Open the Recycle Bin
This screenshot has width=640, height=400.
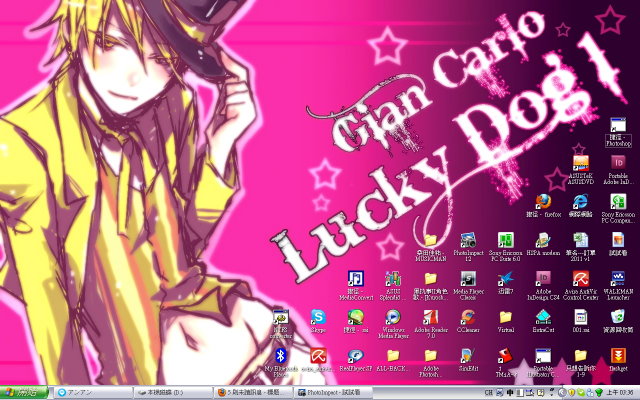tap(618, 317)
